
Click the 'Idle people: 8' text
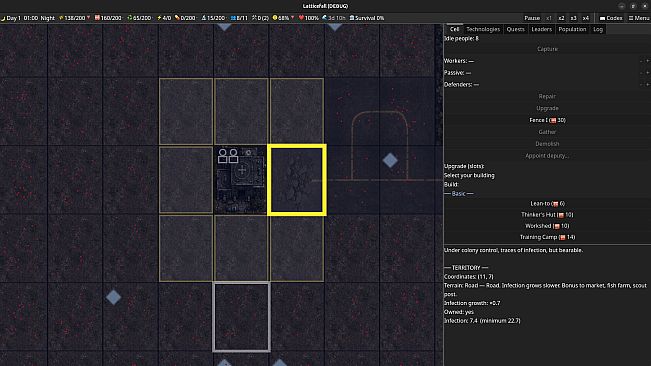461,38
